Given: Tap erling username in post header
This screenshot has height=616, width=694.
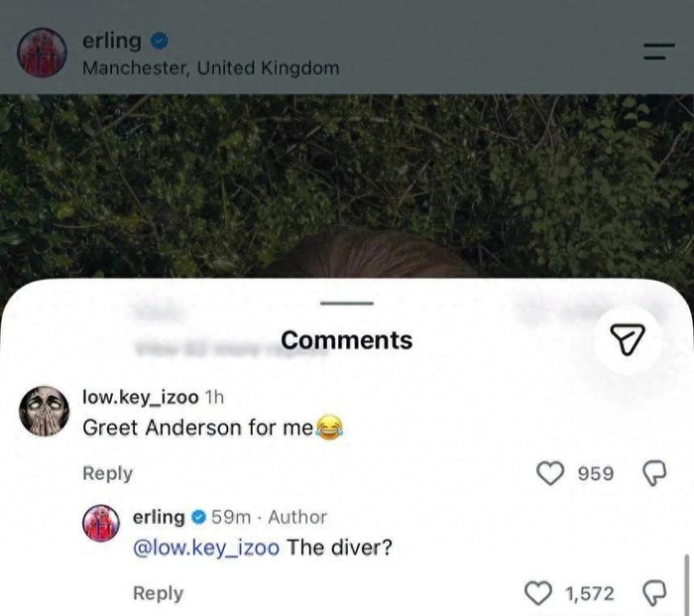Looking at the screenshot, I should tap(112, 42).
